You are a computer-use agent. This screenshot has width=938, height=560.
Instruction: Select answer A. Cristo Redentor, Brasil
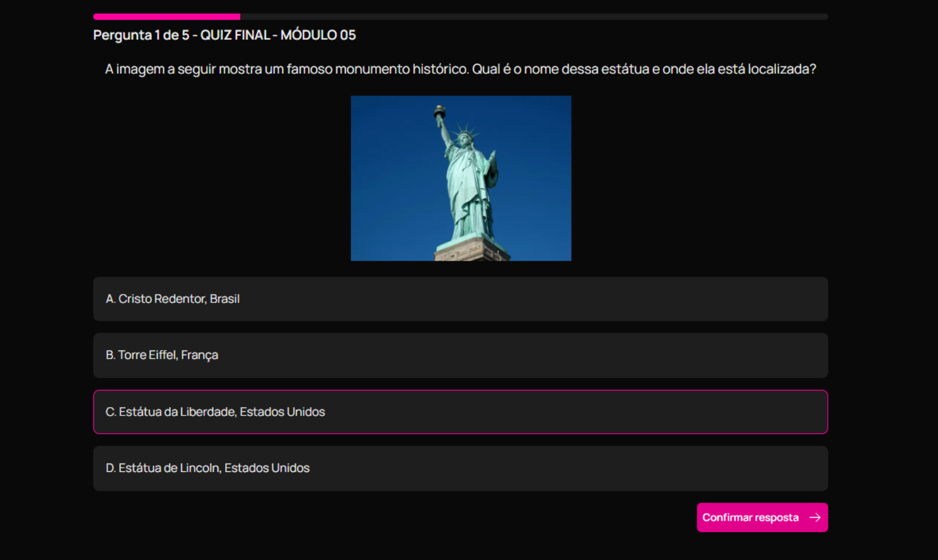pos(460,299)
